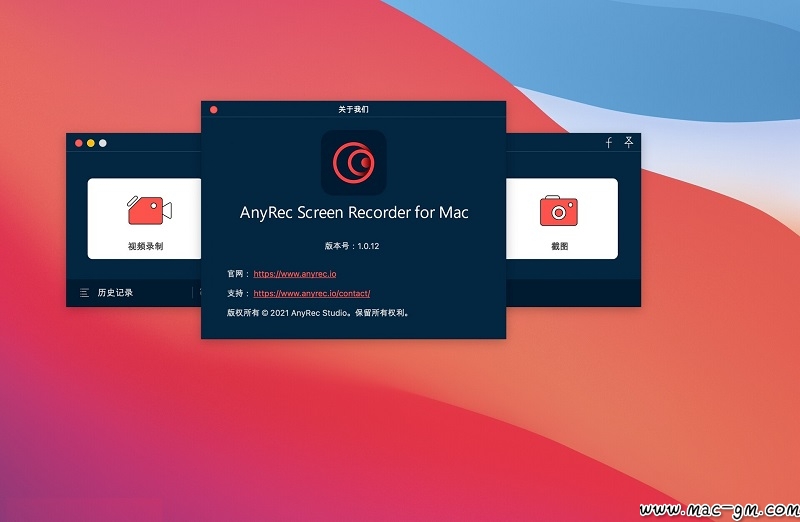Viewport: 800px width, 522px height.
Task: Click the grey zoom button in main window
Action: pos(103,143)
